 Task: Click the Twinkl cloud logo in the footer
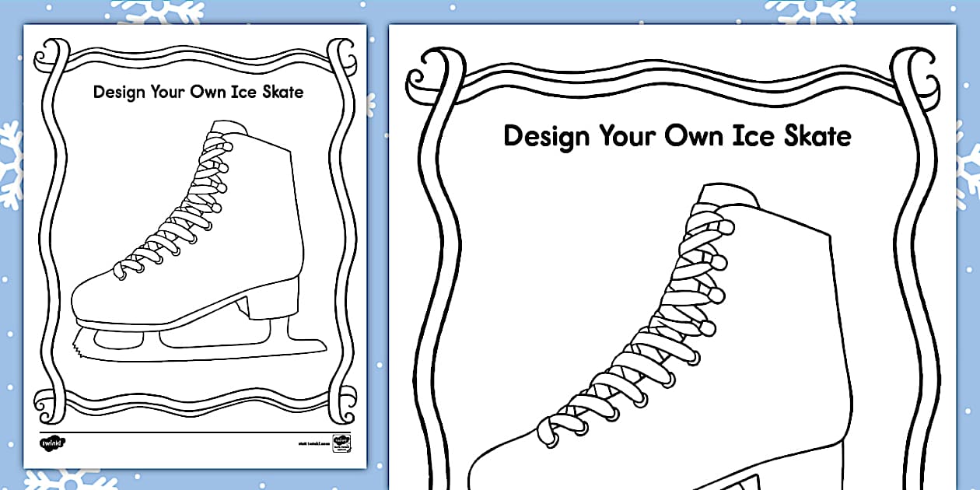[x=52, y=442]
